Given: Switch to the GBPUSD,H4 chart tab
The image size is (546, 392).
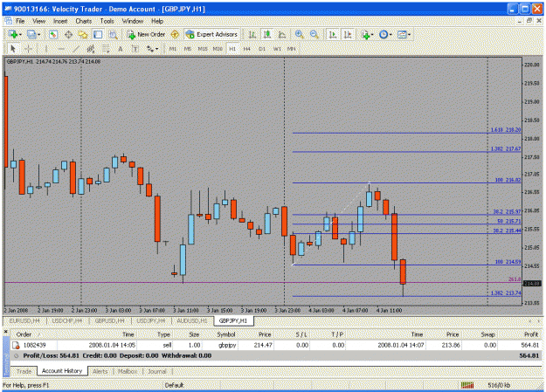Looking at the screenshot, I should click(110, 320).
